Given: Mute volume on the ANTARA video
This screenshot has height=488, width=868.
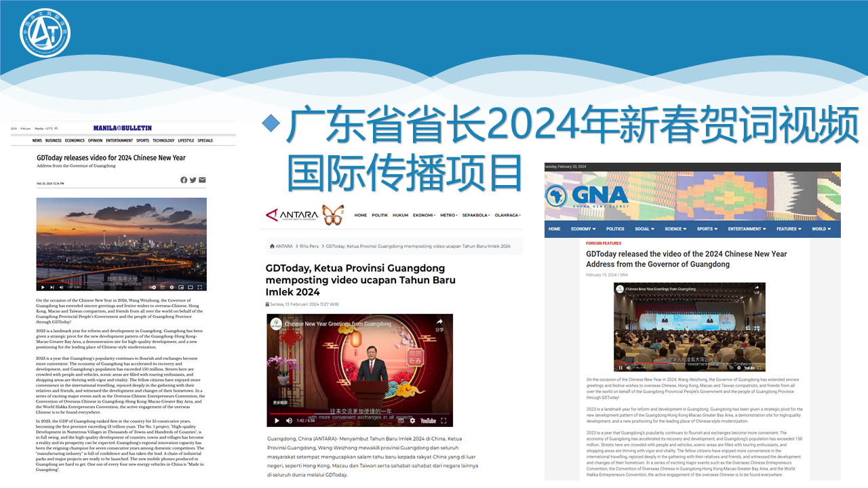Looking at the screenshot, I should 290,421.
